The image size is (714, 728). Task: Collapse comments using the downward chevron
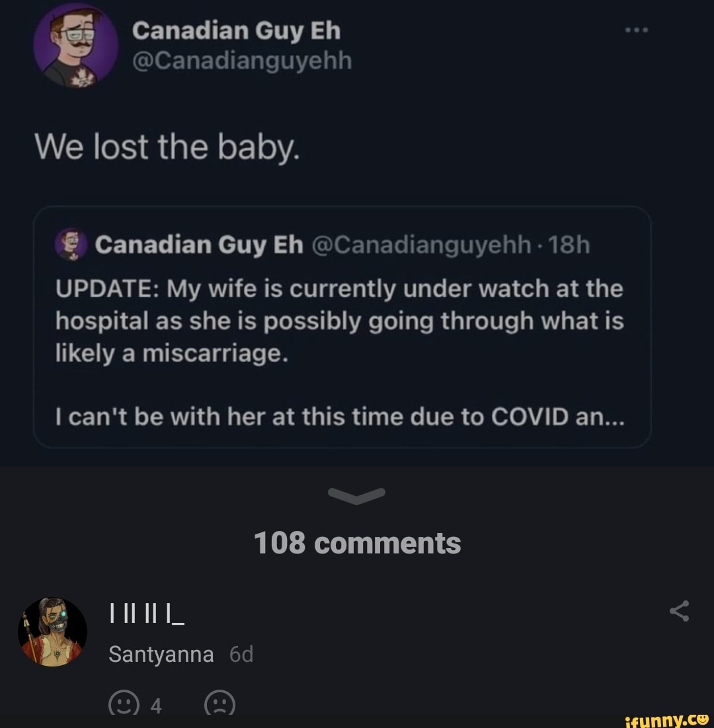[x=357, y=495]
